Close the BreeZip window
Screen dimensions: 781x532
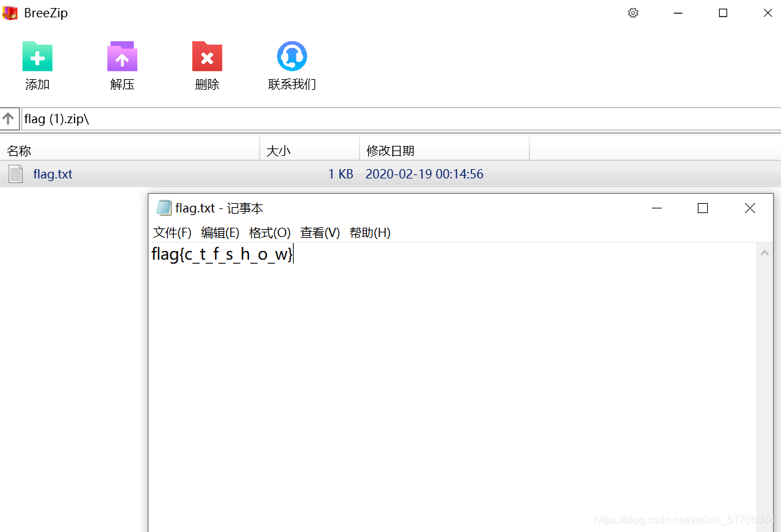(x=768, y=13)
